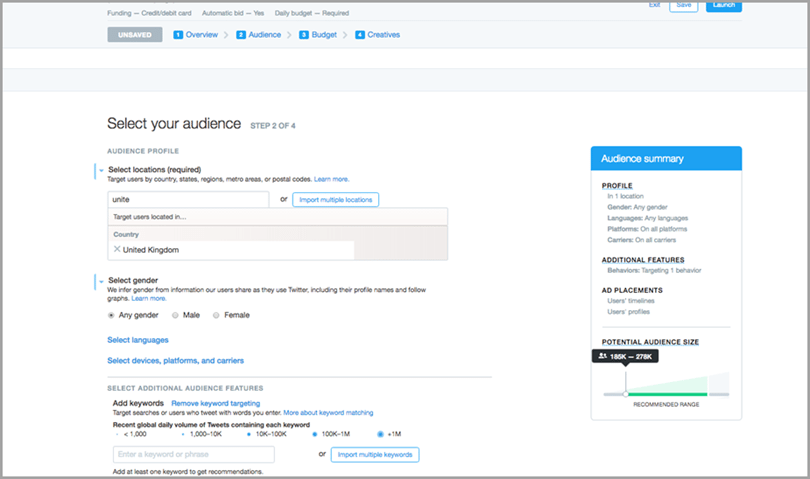The image size is (810, 479).
Task: Click the step 1 number badge for Overview
Action: (x=178, y=35)
